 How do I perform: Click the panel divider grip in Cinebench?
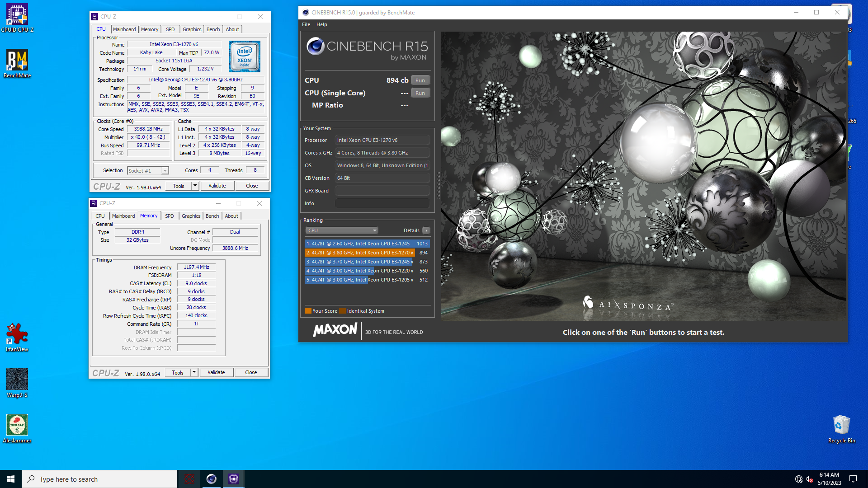coord(438,185)
